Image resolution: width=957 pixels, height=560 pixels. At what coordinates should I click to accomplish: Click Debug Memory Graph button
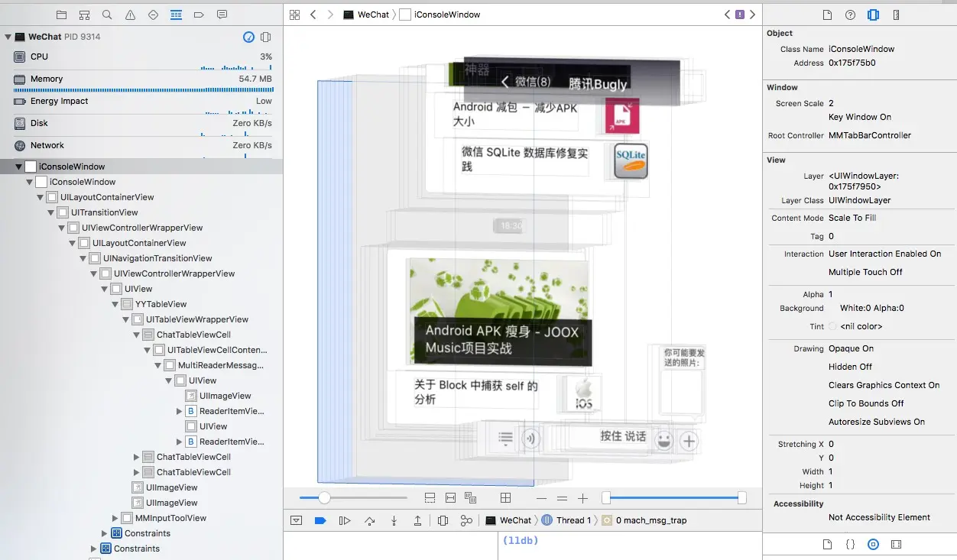(x=466, y=520)
